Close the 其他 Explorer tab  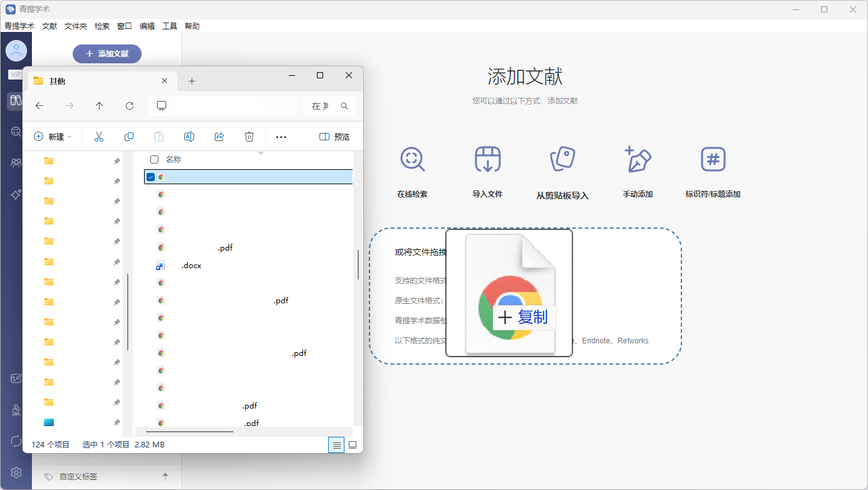[x=165, y=81]
